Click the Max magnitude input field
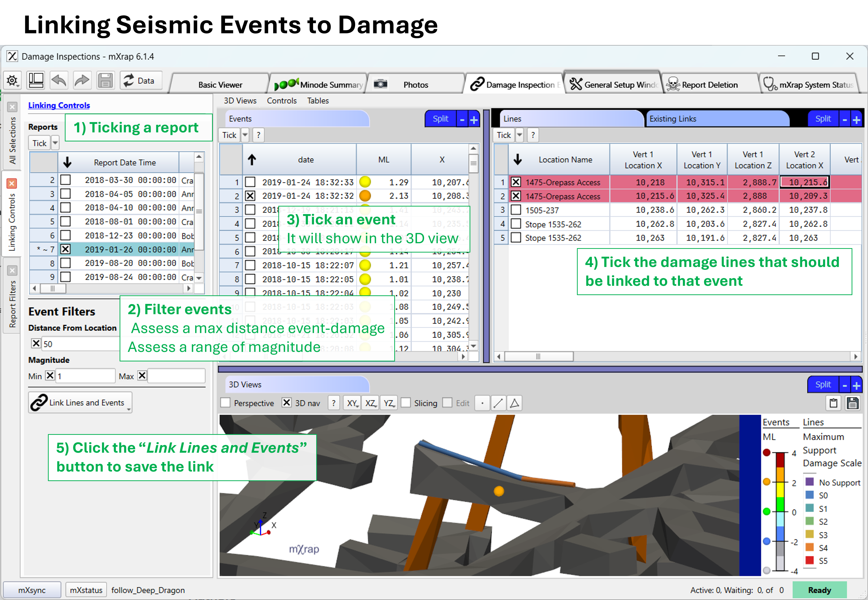Viewport: 868px width, 600px height. [176, 376]
